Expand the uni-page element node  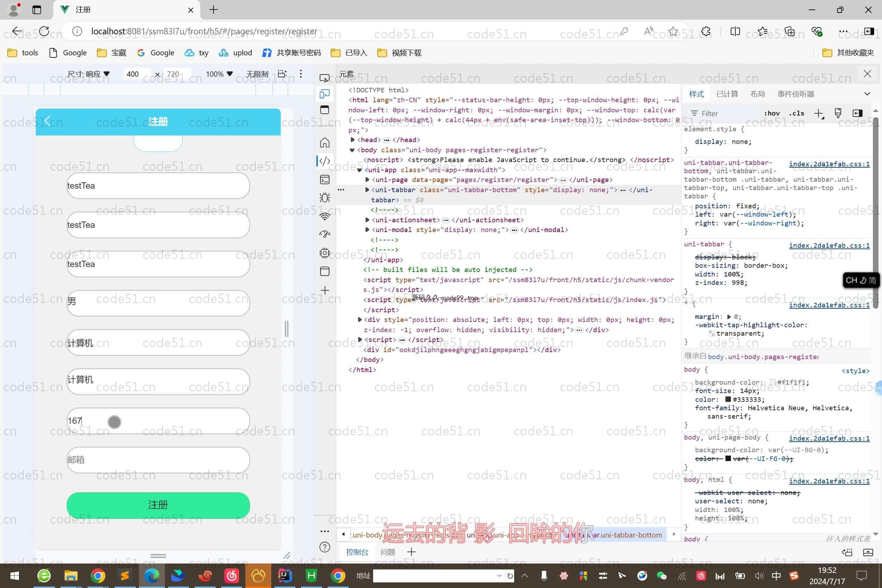pos(367,180)
